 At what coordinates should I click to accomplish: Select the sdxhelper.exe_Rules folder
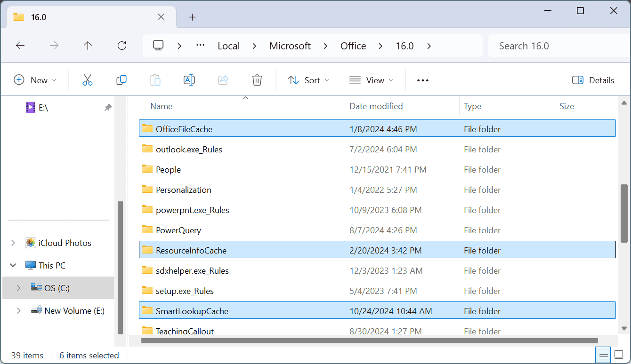click(378, 270)
